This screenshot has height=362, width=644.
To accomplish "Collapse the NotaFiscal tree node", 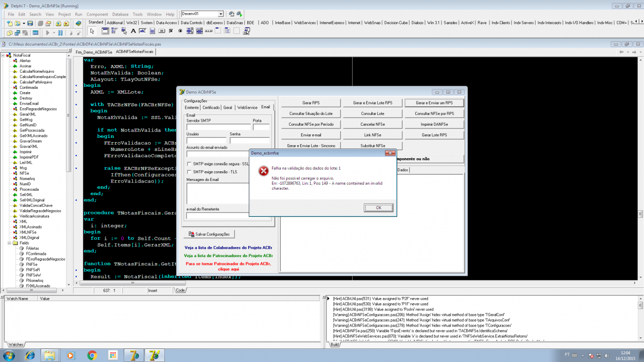I will tap(3, 55).
